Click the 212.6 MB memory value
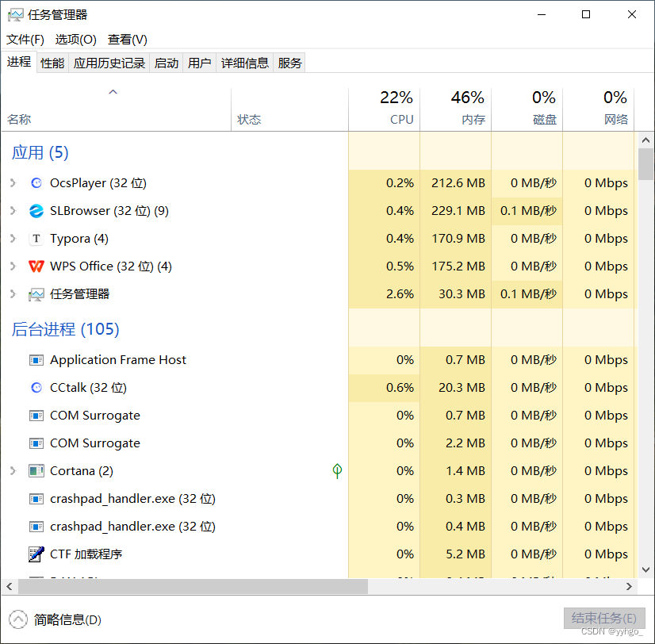Viewport: 655px width, 644px height. (458, 183)
